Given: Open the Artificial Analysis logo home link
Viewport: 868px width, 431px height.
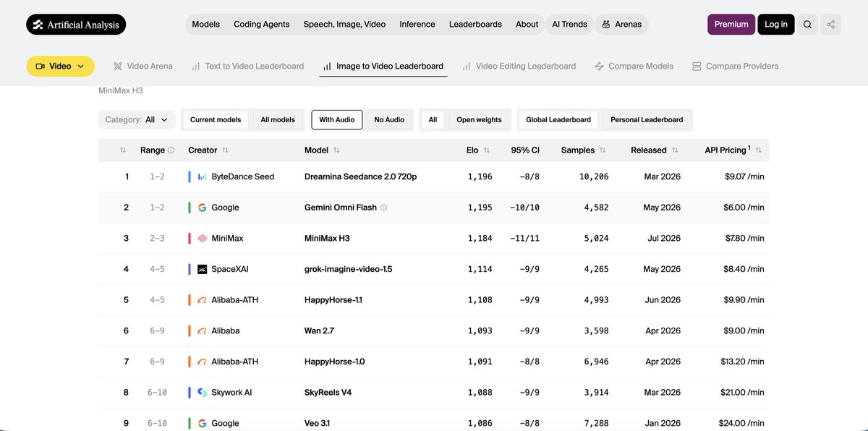Looking at the screenshot, I should (x=76, y=25).
